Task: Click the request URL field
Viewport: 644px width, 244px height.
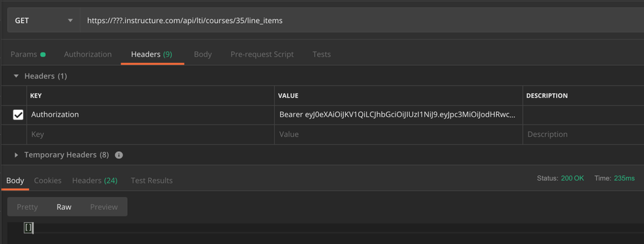Action: pos(361,20)
